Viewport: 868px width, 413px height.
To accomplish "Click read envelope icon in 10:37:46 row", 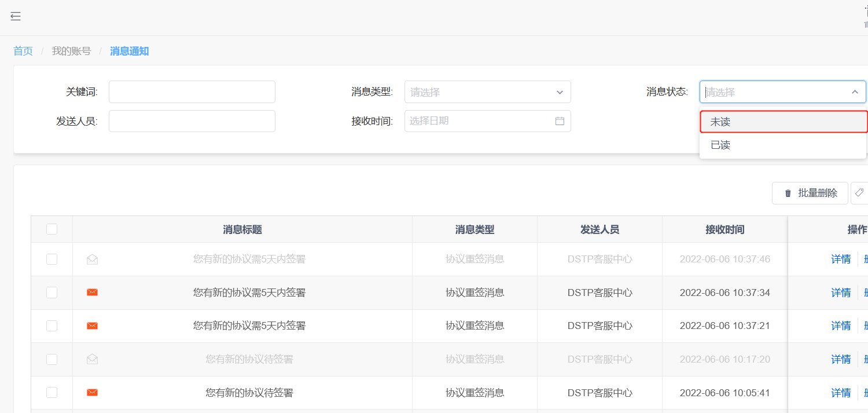I will (x=92, y=260).
